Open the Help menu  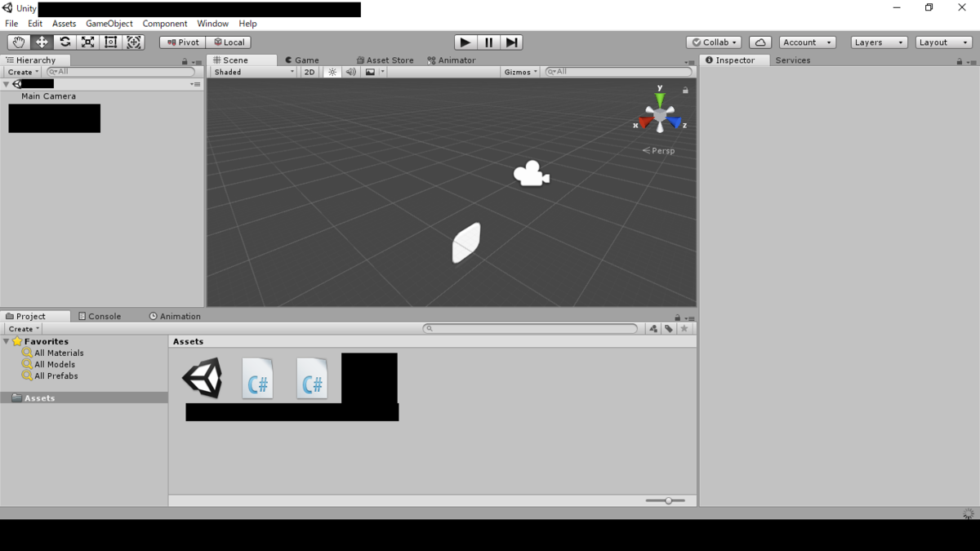pyautogui.click(x=247, y=24)
